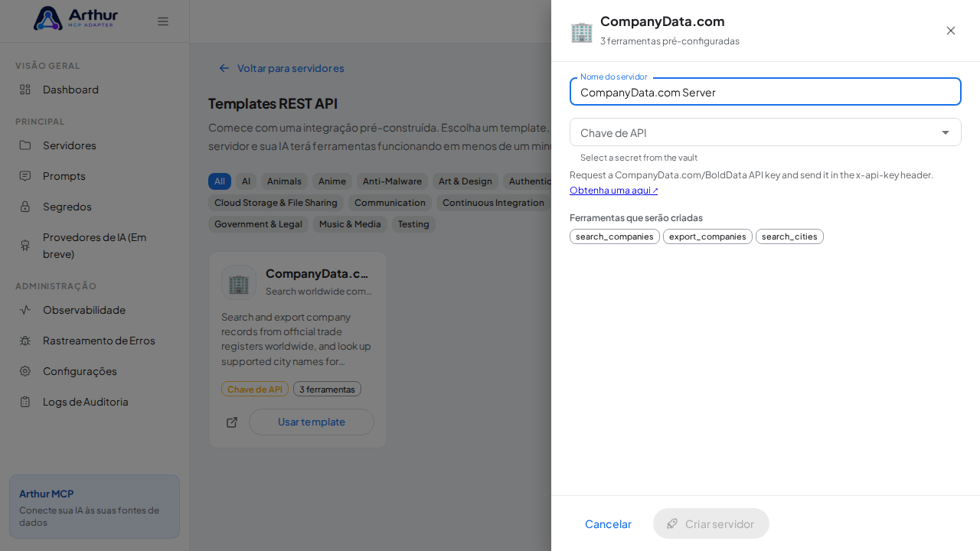Focus the Nome do servidor input field
Viewport: 980px width, 551px height.
click(766, 92)
